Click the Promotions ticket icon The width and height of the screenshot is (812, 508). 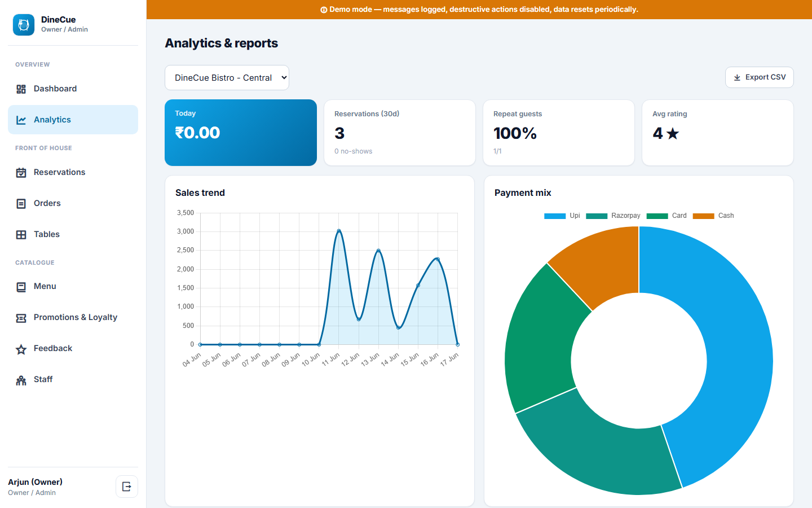coord(21,318)
